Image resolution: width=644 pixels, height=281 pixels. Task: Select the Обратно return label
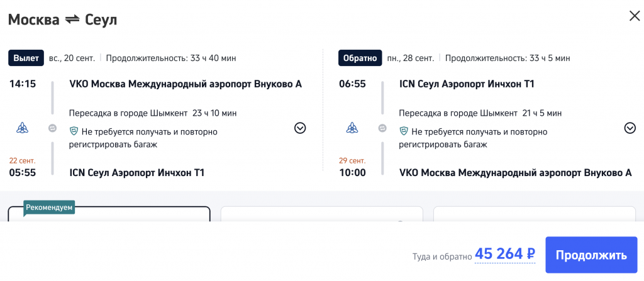(360, 58)
